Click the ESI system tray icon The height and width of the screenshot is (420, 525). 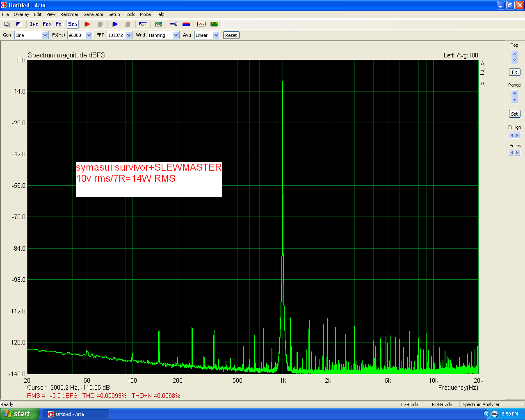(x=495, y=414)
